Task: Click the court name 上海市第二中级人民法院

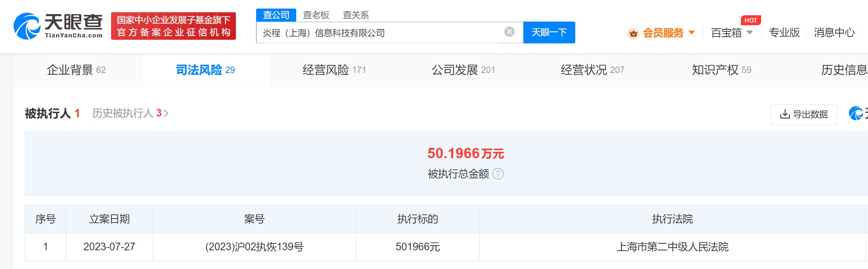Action: (673, 247)
